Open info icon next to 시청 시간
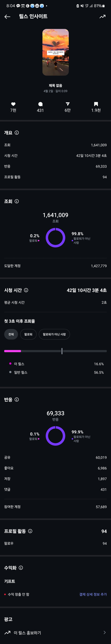The height and width of the screenshot is (644, 111). pos(26,290)
